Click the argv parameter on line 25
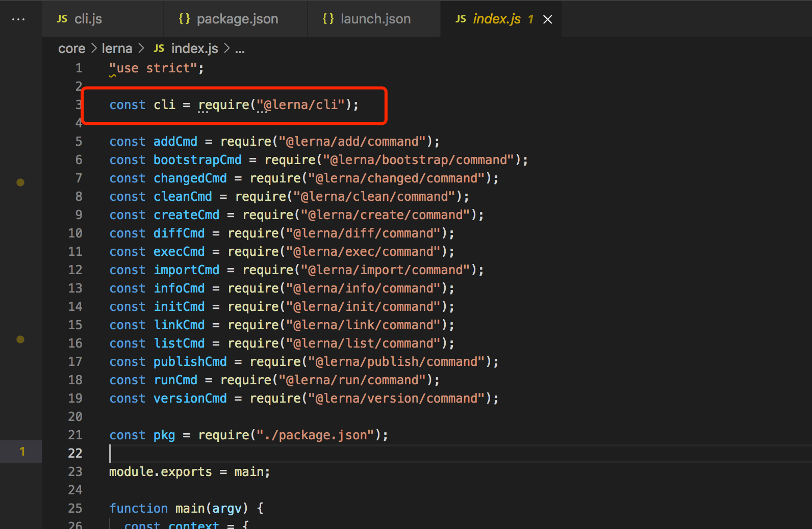 point(227,509)
